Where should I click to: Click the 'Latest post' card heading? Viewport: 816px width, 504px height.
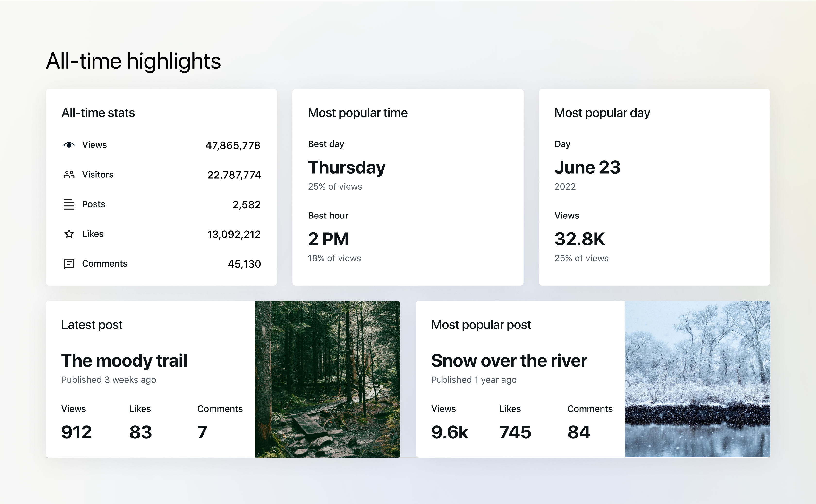tap(92, 325)
